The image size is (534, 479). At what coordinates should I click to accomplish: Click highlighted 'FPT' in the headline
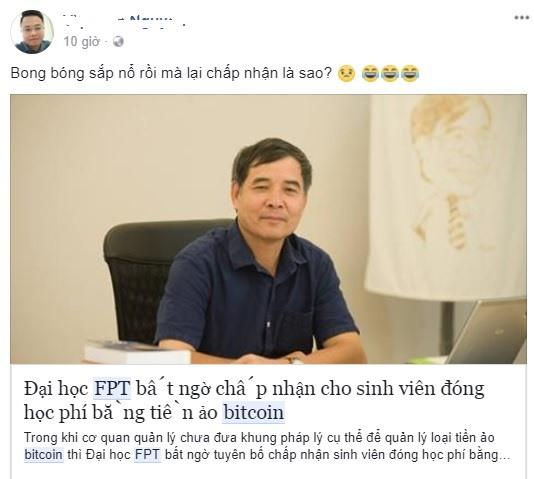[x=112, y=388]
